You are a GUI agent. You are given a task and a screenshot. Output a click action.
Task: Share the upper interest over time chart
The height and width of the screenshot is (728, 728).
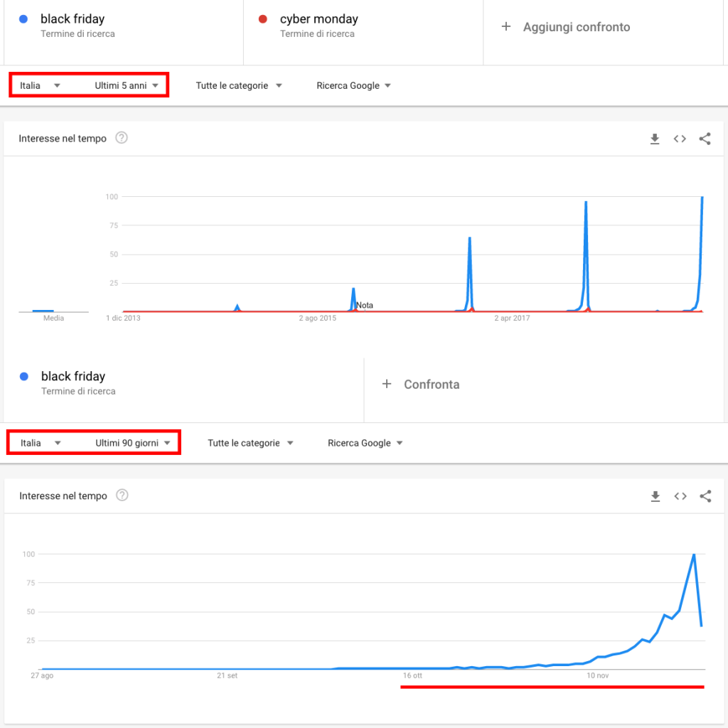(705, 139)
